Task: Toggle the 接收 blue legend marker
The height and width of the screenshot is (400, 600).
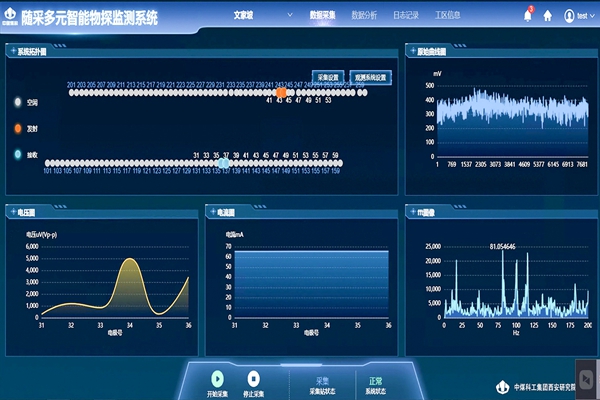Action: coord(18,155)
